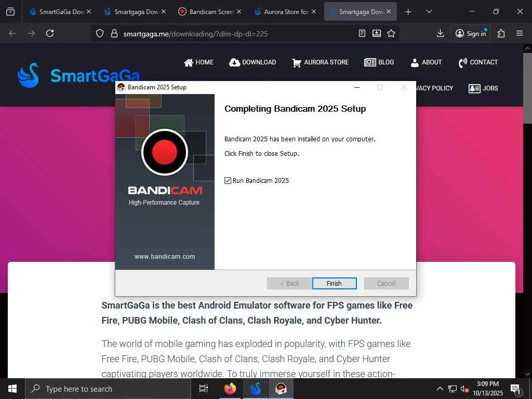Minimize the Bandicam 2025 Setup window
Viewport: 532px width, 399px height.
pos(356,87)
